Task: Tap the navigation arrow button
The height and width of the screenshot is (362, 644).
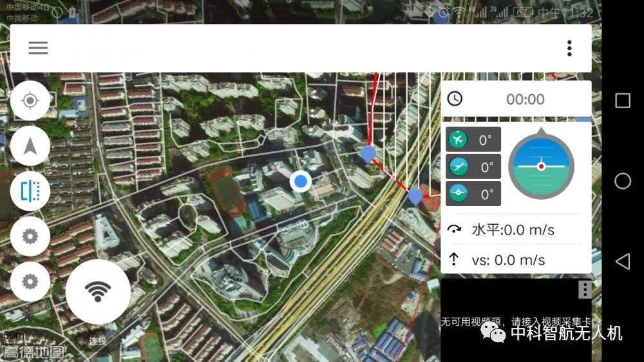Action: coord(30,146)
